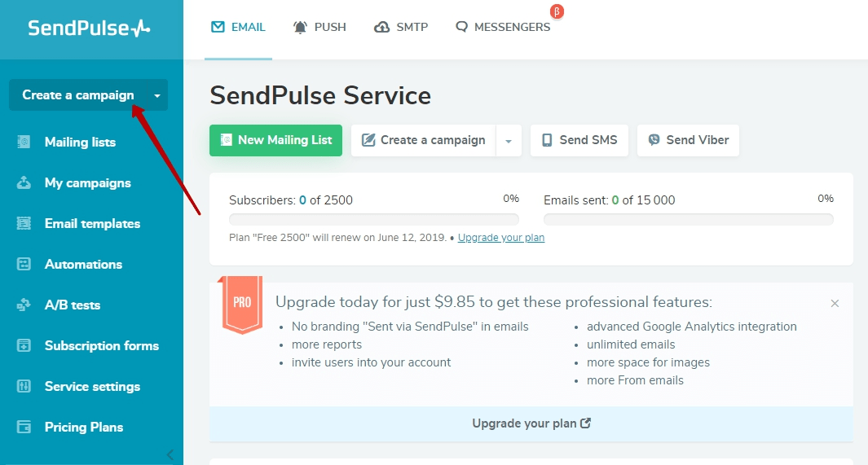Select the Email templates sidebar icon

[24, 223]
